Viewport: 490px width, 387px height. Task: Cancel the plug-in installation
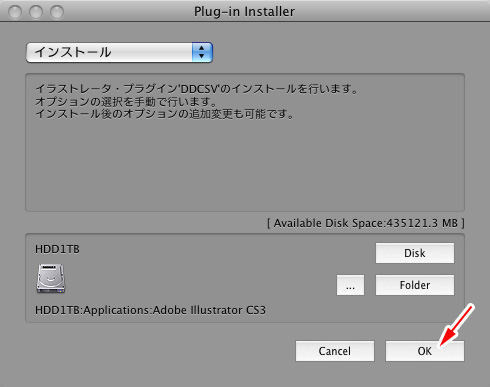pos(335,351)
